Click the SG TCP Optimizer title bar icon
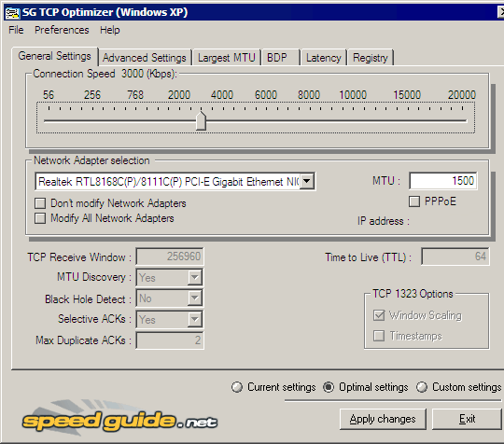This screenshot has width=504, height=444. pos(12,12)
